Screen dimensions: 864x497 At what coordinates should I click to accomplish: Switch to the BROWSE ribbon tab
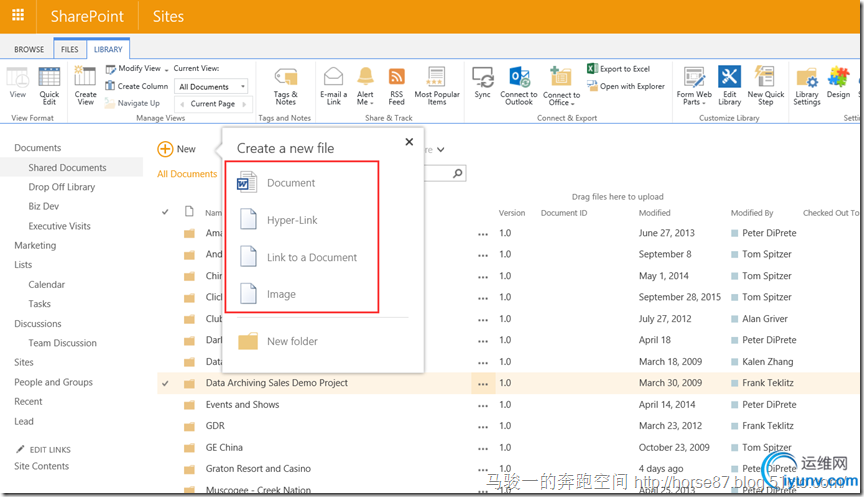click(29, 49)
